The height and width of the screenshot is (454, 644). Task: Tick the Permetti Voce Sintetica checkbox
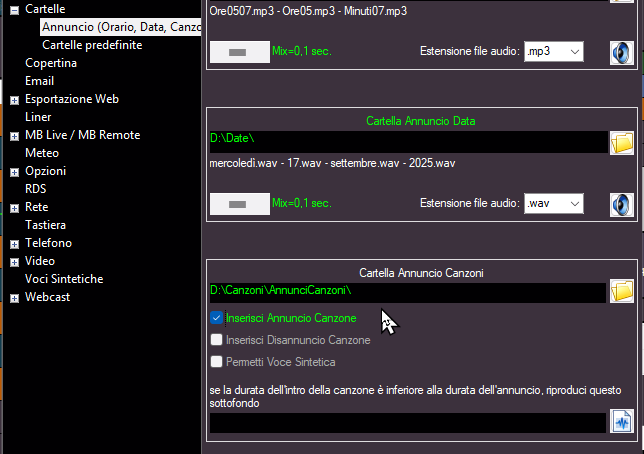coord(216,362)
